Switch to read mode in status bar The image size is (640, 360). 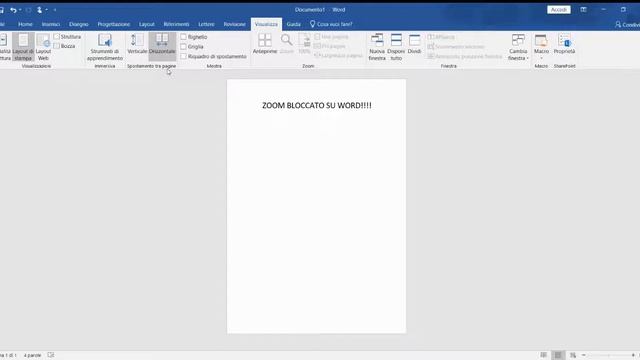(x=543, y=355)
